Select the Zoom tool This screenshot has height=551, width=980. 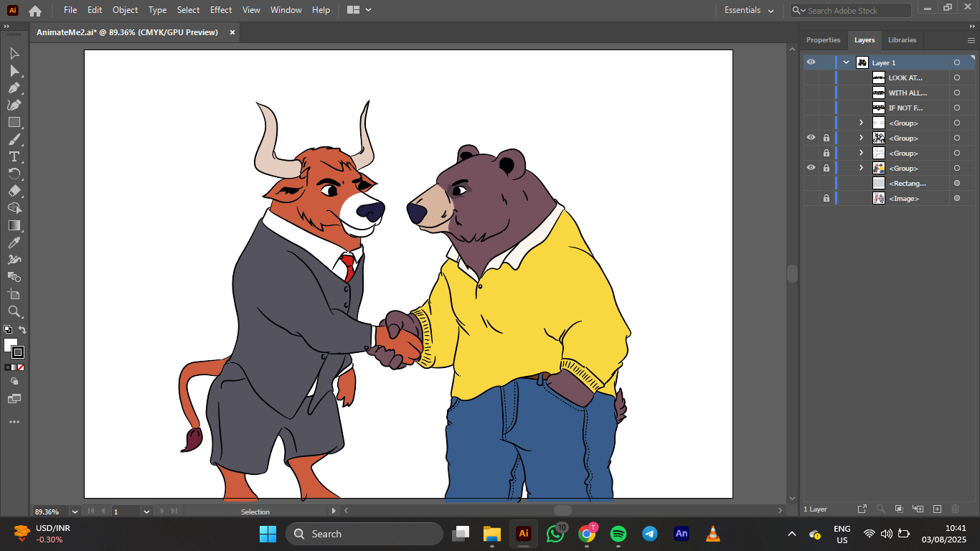point(14,311)
